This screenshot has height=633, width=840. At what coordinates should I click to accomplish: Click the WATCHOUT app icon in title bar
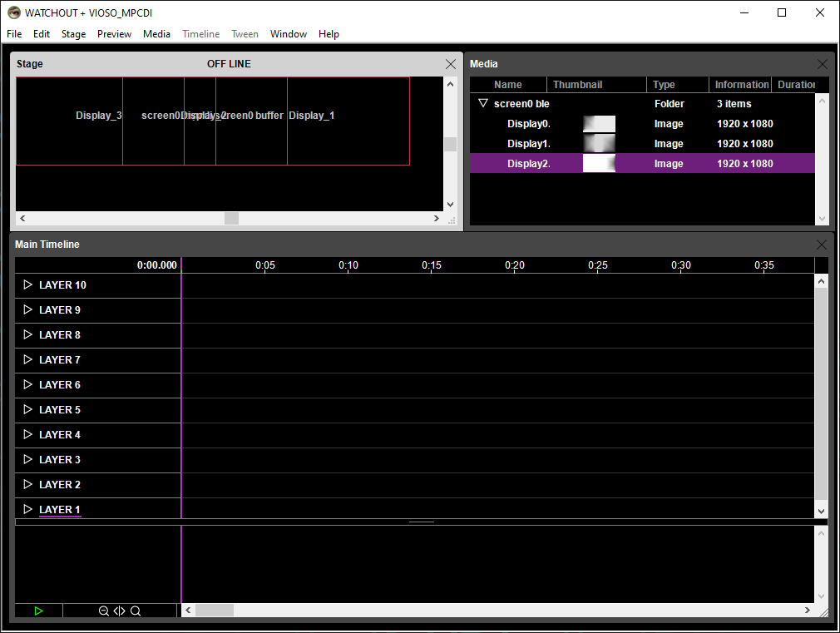[x=13, y=12]
